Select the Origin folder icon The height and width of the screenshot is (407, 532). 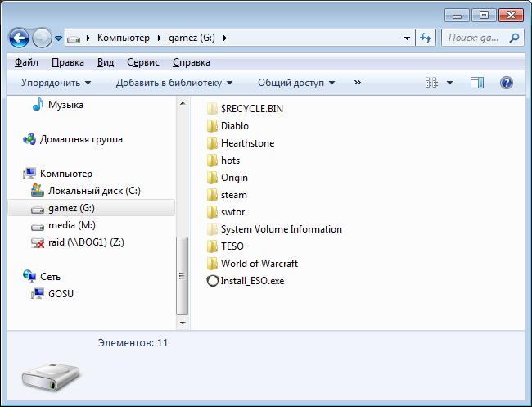[212, 178]
